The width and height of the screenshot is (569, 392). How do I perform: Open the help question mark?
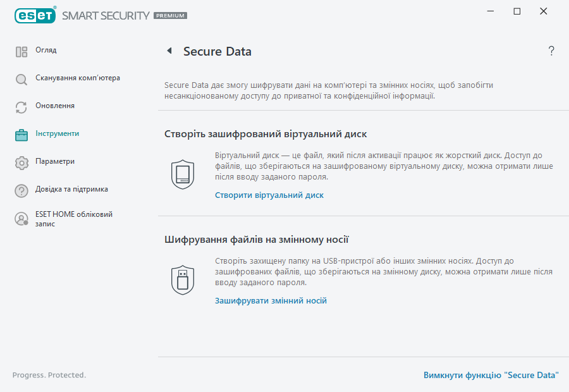coord(551,51)
